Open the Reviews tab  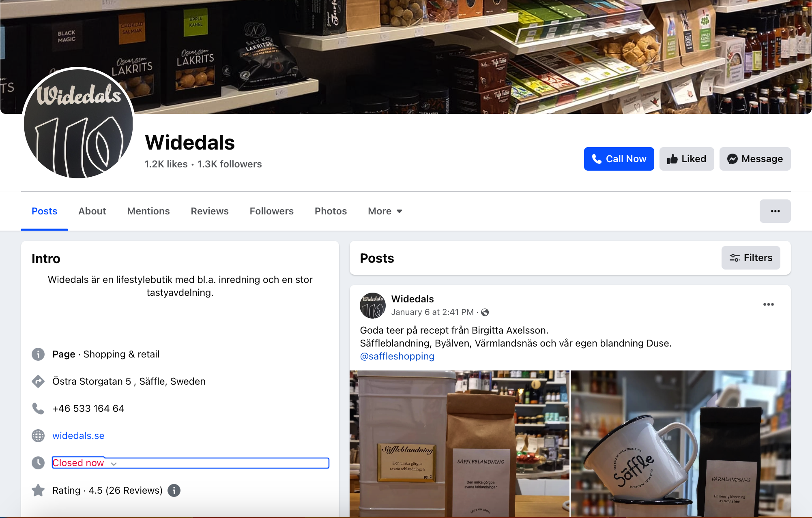click(210, 211)
